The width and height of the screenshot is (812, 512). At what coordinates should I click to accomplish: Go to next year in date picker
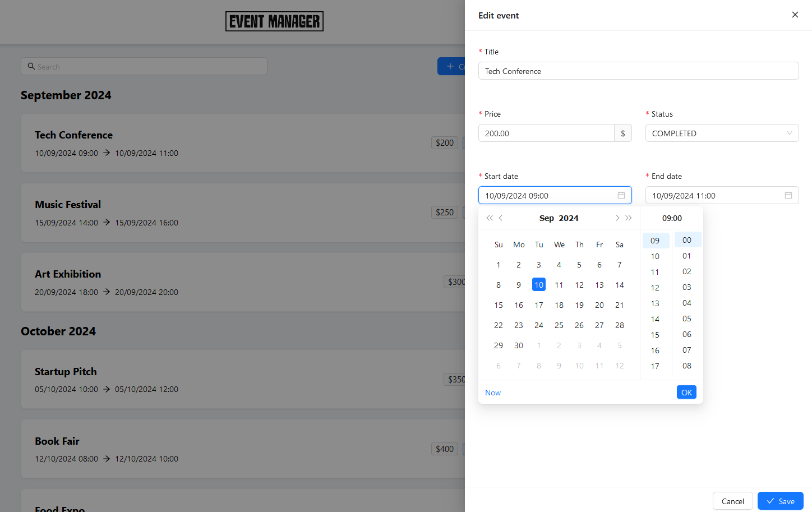(629, 218)
